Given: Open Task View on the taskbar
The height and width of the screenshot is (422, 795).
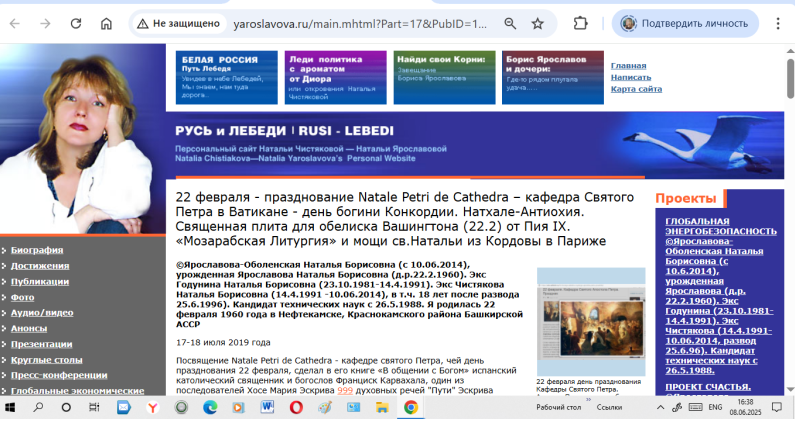Looking at the screenshot, I should tap(94, 407).
